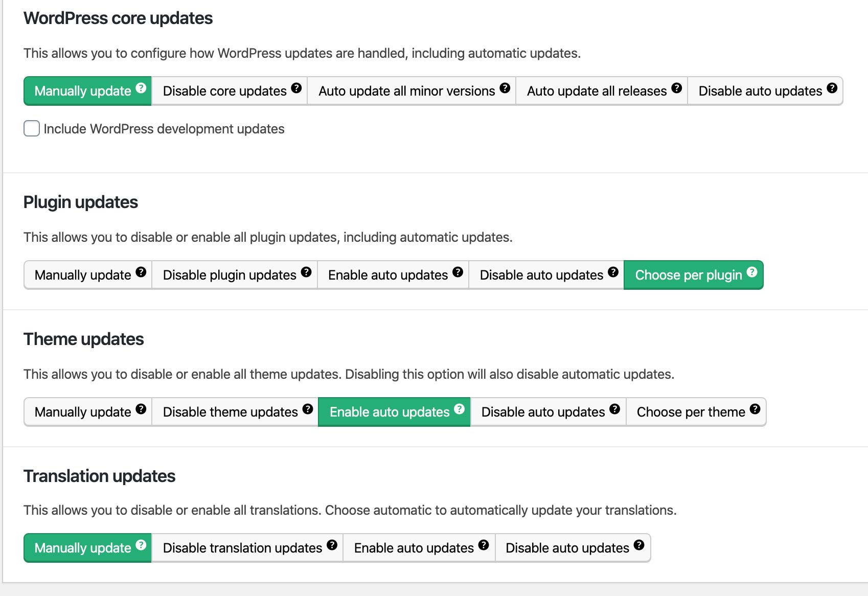The height and width of the screenshot is (596, 868).
Task: Choose Disable plugin updates option
Action: pyautogui.click(x=234, y=275)
